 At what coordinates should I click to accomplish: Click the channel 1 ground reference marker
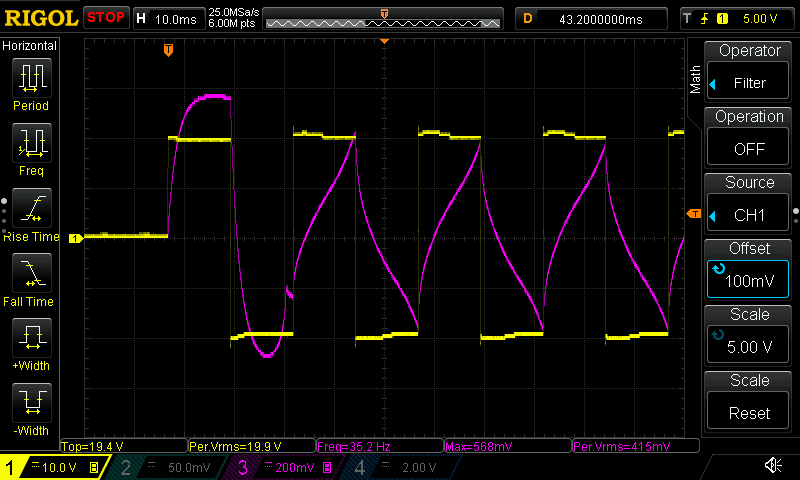pyautogui.click(x=76, y=238)
